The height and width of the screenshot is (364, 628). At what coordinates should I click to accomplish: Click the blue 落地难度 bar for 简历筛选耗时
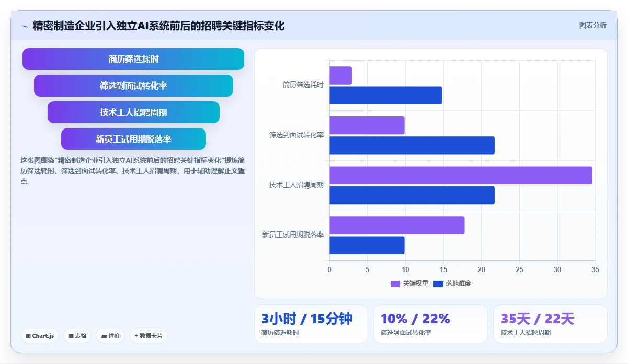[385, 96]
